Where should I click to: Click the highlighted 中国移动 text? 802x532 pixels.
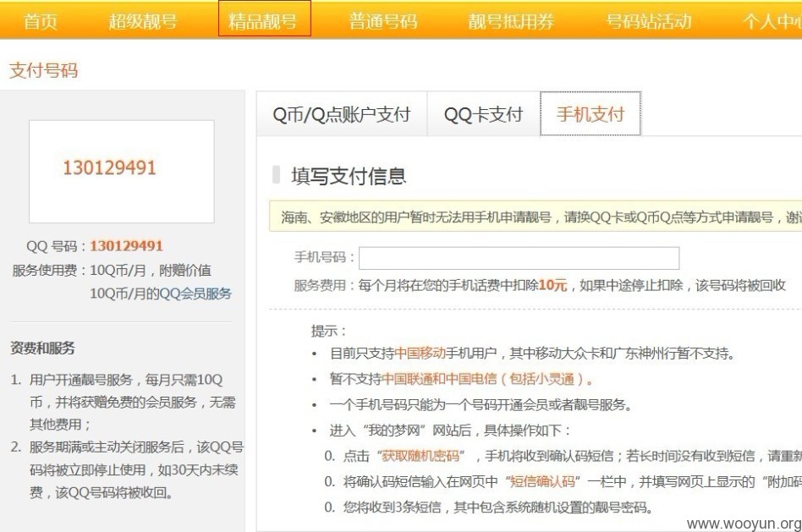420,353
